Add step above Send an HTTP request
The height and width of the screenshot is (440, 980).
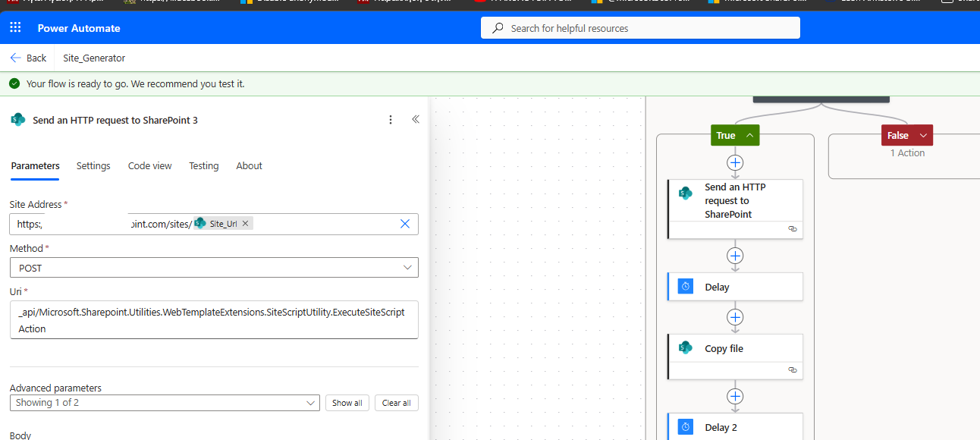734,162
